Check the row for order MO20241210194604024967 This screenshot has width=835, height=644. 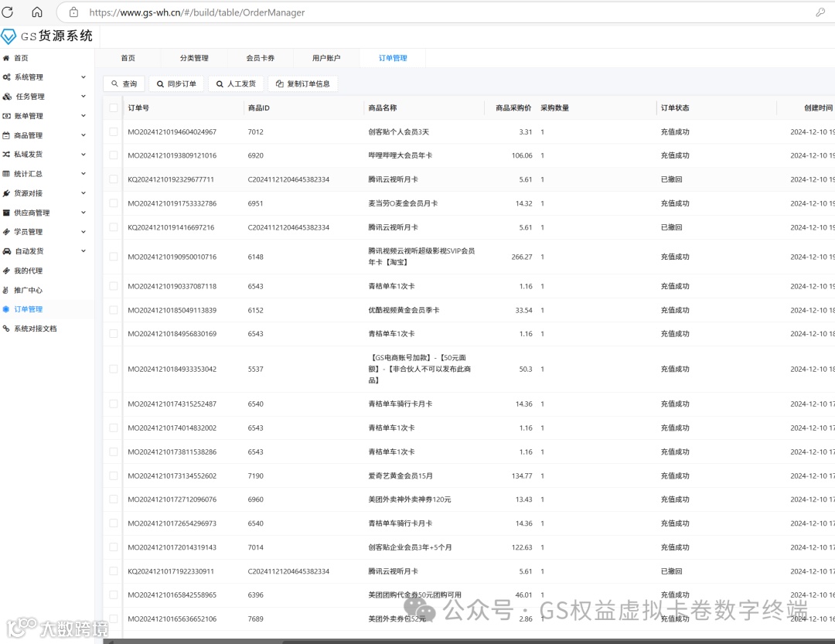coord(114,131)
